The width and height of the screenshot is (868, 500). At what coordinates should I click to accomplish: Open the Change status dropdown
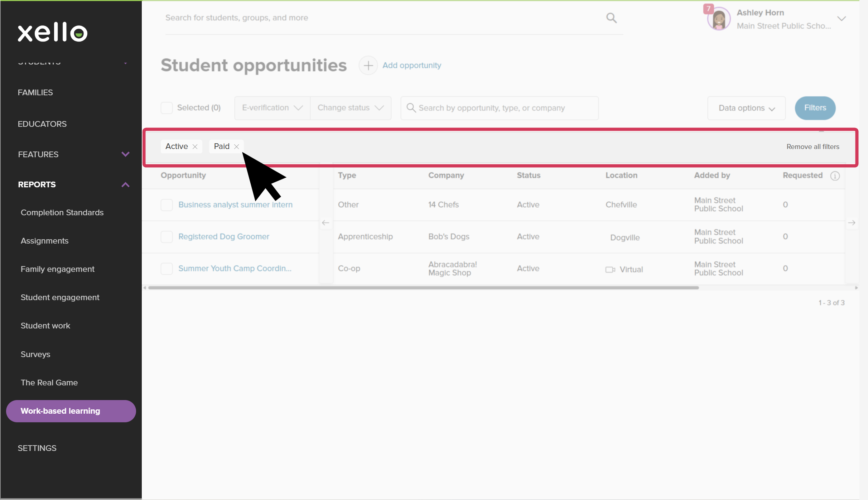351,108
